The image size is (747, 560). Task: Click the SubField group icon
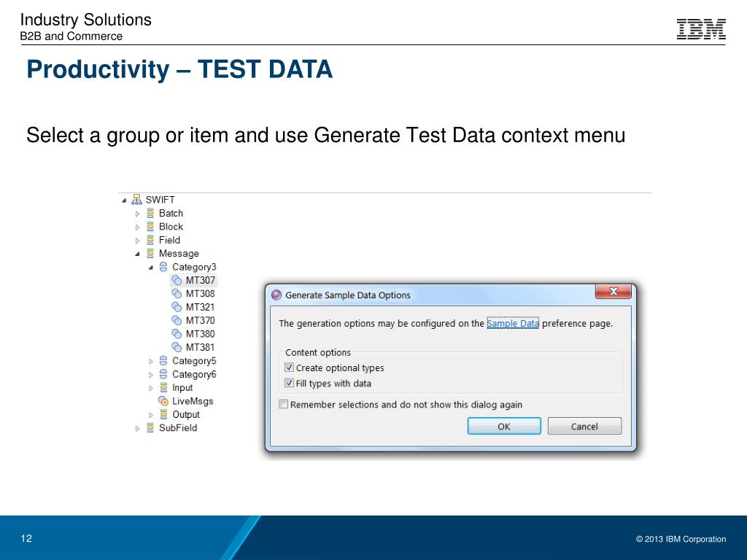[150, 427]
